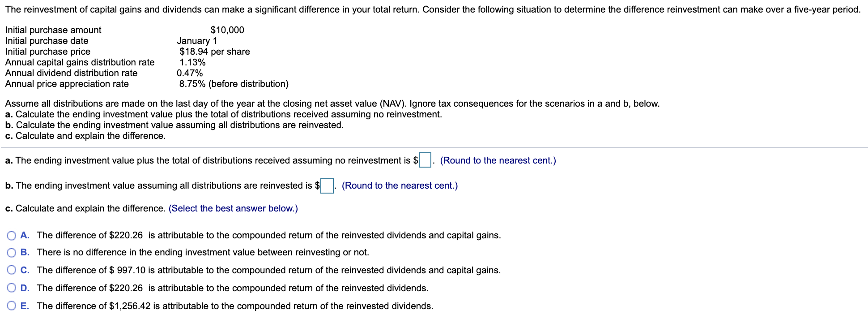Select radio button for answer choice E
The height and width of the screenshot is (319, 868).
[12, 306]
